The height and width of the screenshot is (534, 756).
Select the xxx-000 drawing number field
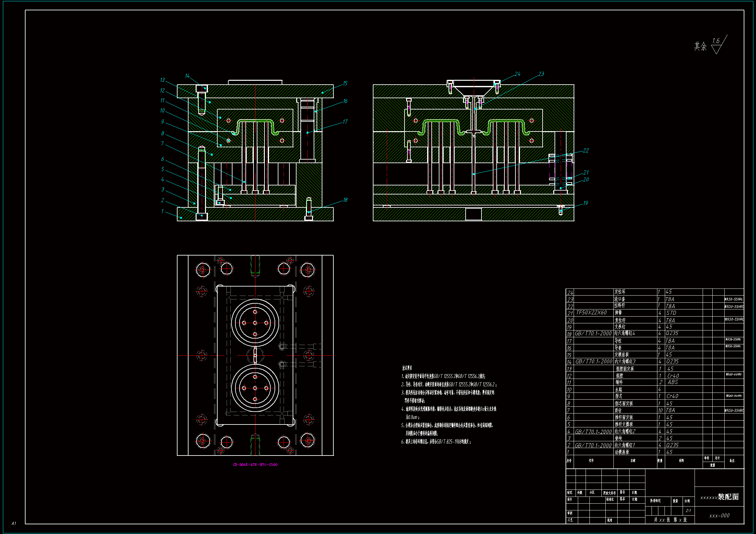pos(719,516)
